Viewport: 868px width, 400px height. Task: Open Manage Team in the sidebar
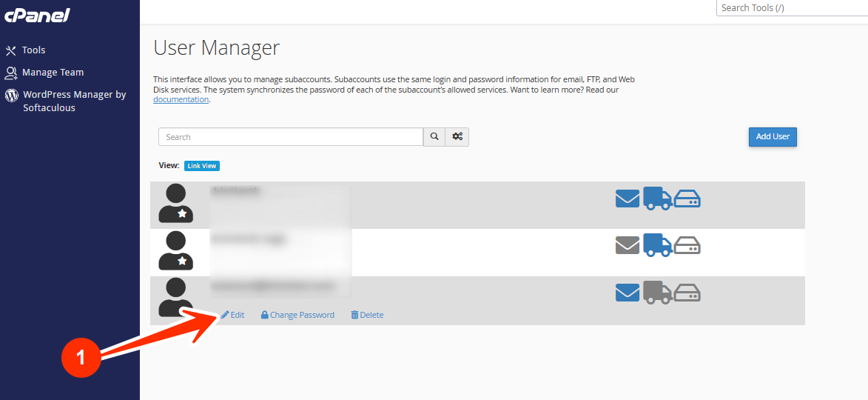coord(53,72)
